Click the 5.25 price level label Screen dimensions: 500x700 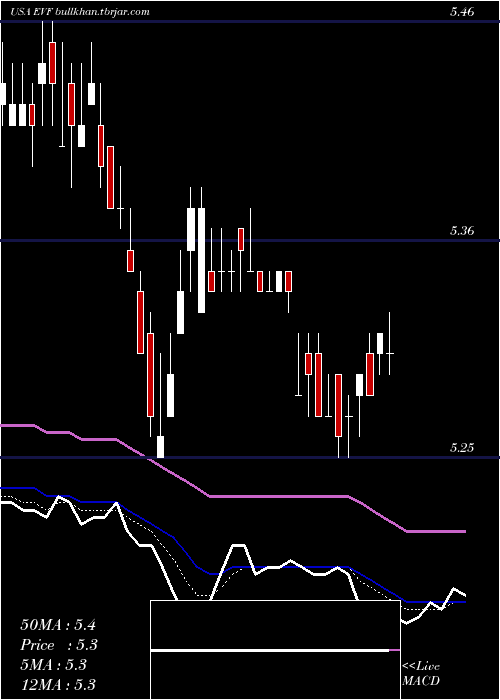click(462, 448)
